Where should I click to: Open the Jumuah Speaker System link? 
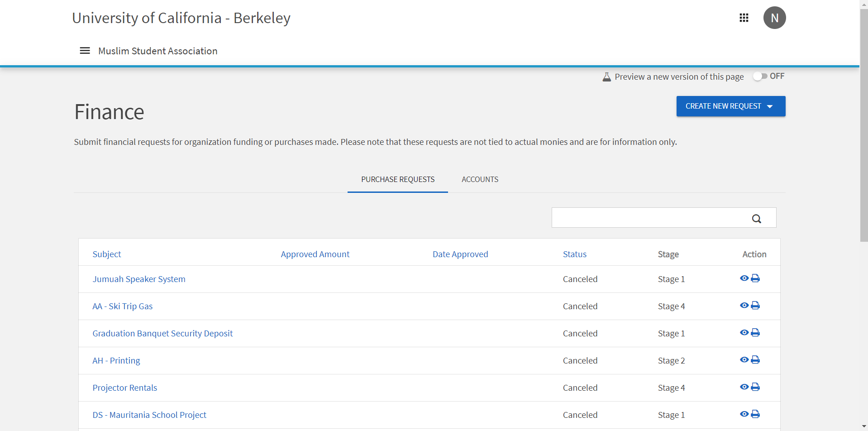click(139, 279)
